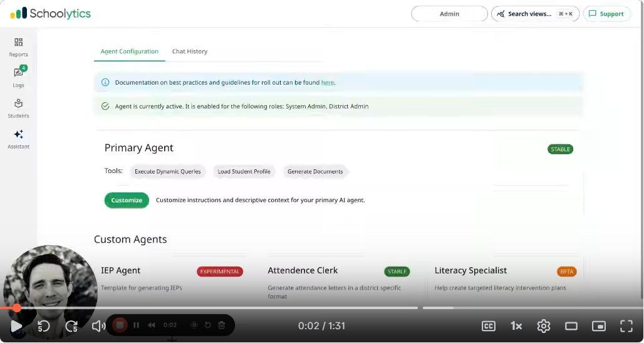Toggle closed captions
The width and height of the screenshot is (644, 343).
pos(489,326)
